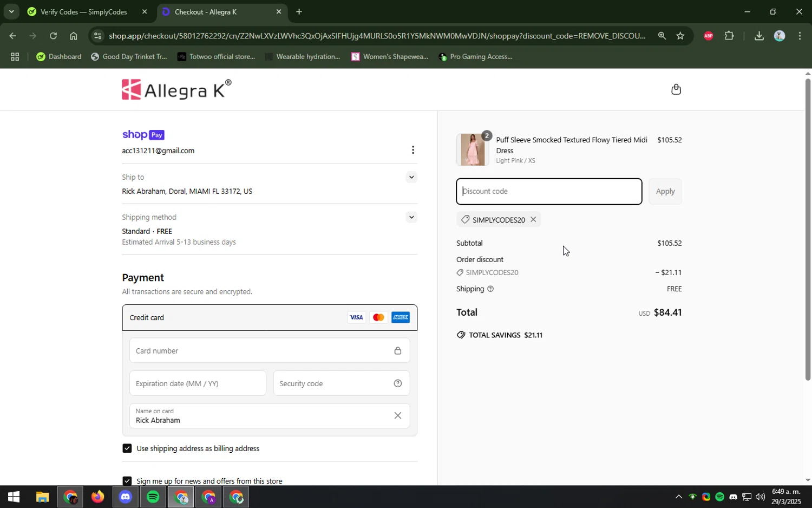The width and height of the screenshot is (812, 508).
Task: Open Totwoo official store bookmark
Action: tap(216, 57)
